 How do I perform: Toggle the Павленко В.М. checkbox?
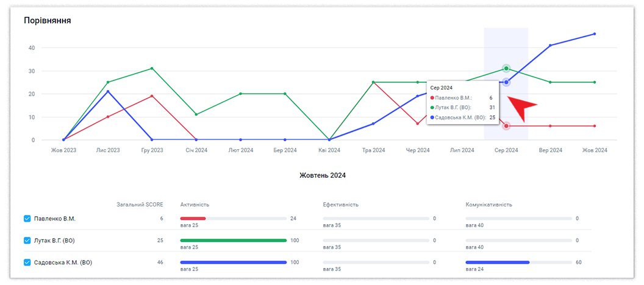click(x=27, y=218)
